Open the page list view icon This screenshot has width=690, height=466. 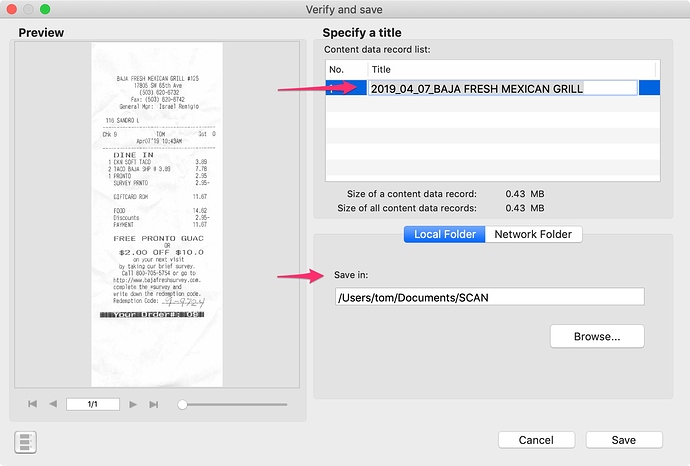[x=26, y=442]
